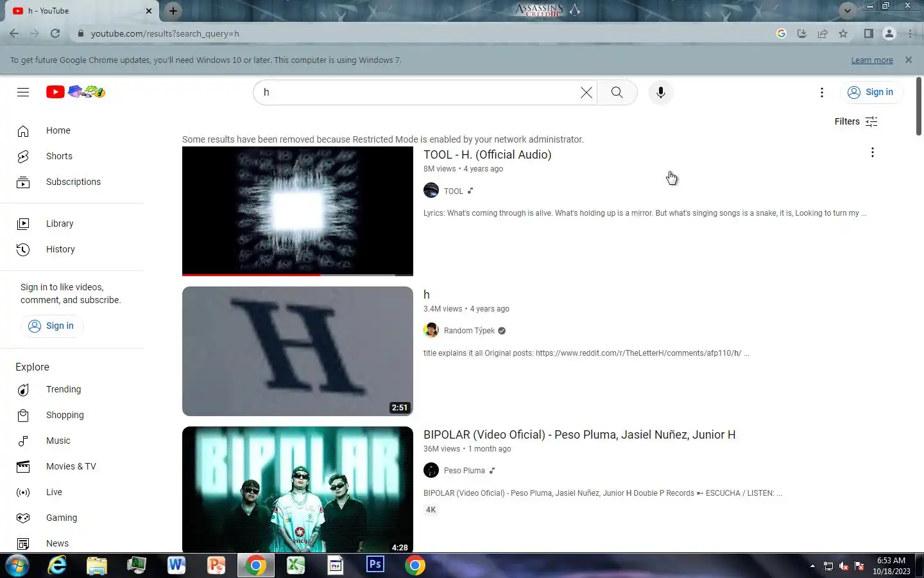
Task: Bookmark this page with star icon
Action: (x=843, y=33)
